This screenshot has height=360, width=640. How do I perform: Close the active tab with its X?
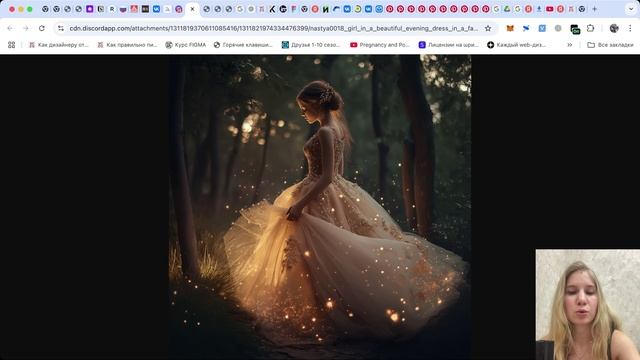[x=192, y=9]
